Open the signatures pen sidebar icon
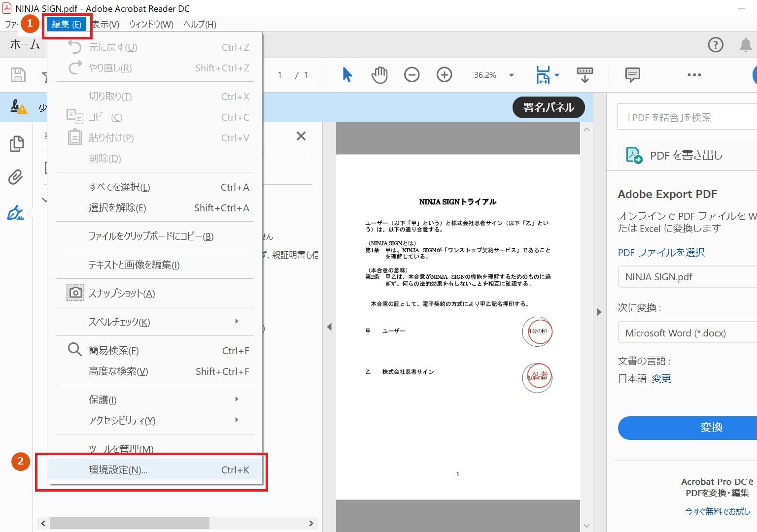This screenshot has height=532, width=757. [x=16, y=213]
